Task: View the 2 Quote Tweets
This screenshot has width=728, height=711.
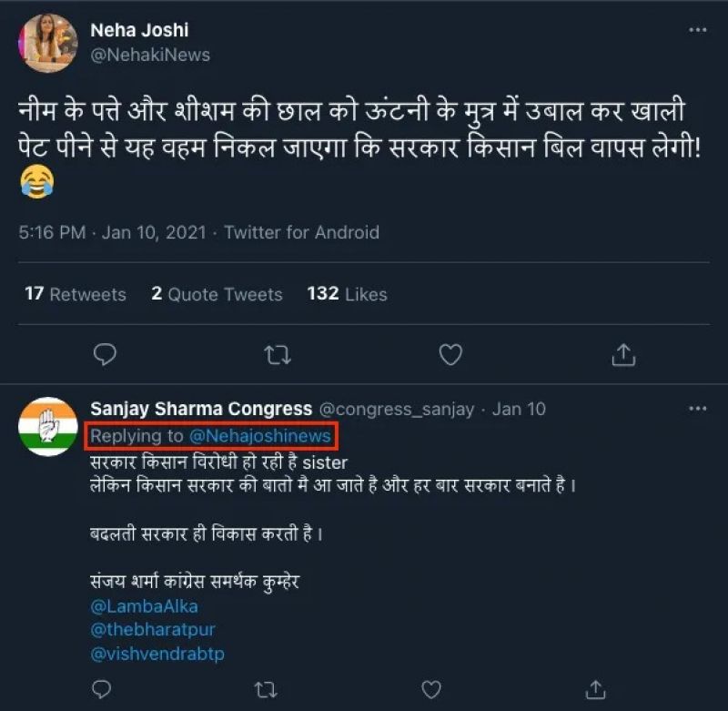Action: click(217, 294)
